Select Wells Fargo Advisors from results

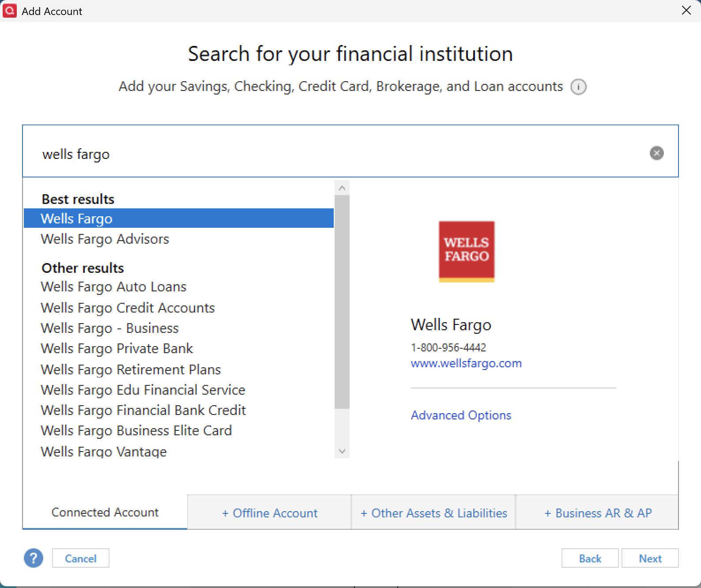tap(105, 239)
